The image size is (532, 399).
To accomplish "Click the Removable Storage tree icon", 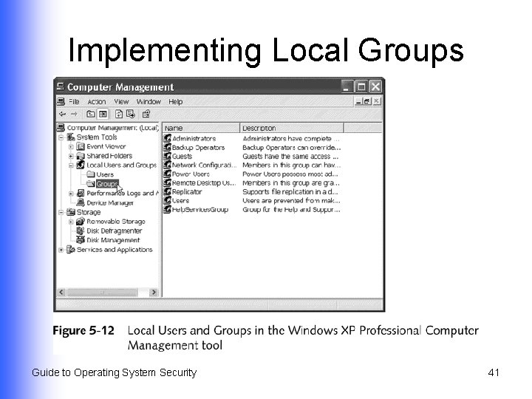I will (x=81, y=221).
